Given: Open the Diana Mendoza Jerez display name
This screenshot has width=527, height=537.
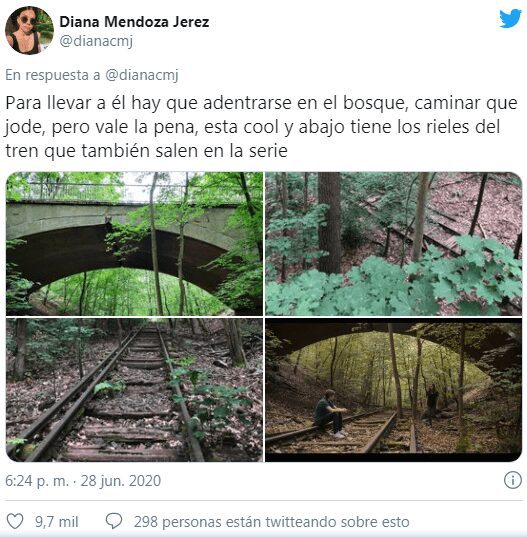Looking at the screenshot, I should [x=134, y=22].
